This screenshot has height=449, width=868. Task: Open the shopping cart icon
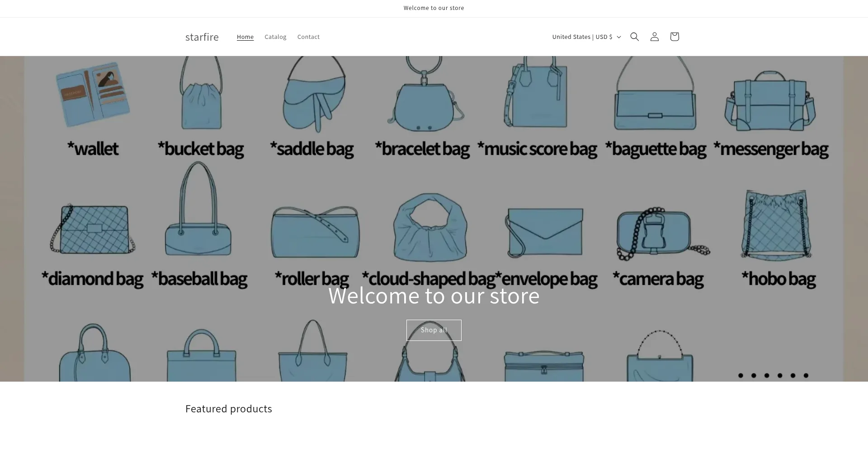click(x=674, y=37)
